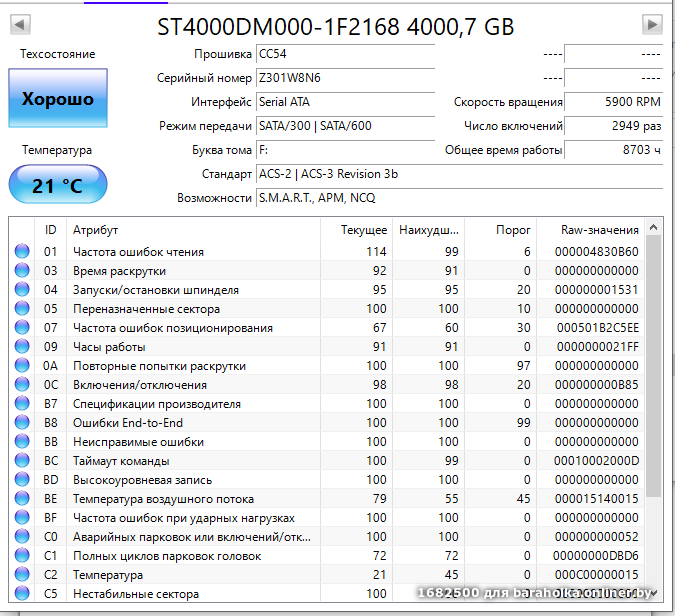This screenshot has height=616, width=675.
Task: Click status circle for Таймаут команды
Action: click(22, 461)
